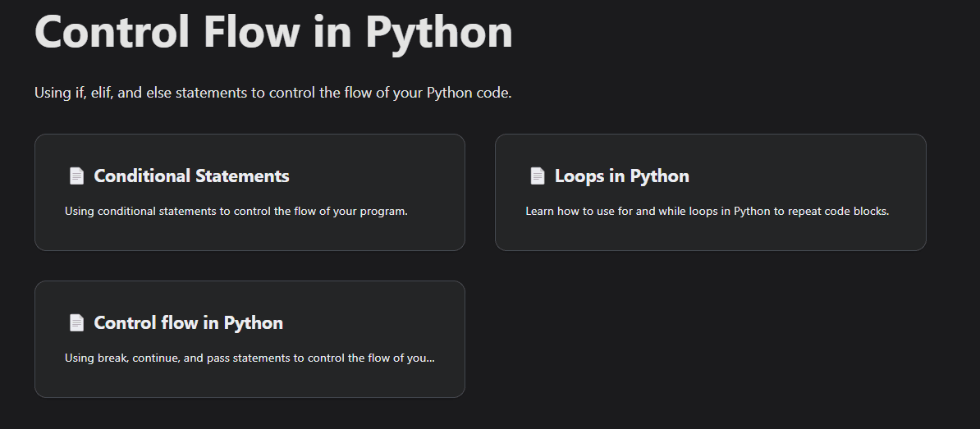Click the intro sentence about if, elif, and else
The width and height of the screenshot is (980, 429).
click(x=272, y=93)
